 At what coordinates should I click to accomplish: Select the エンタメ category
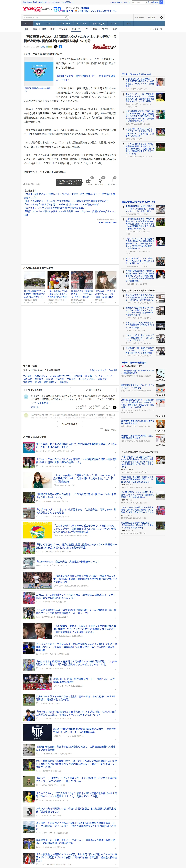point(63,29)
